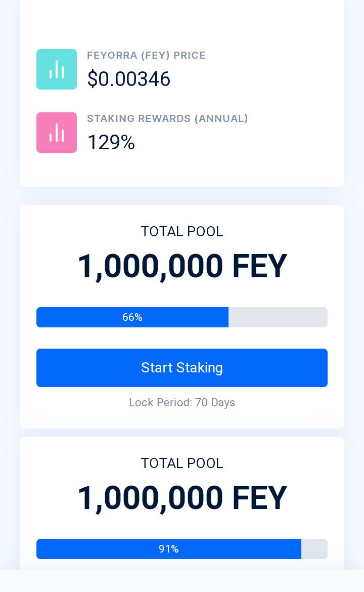Viewport: 364px width, 592px height.
Task: Click the first 1,000,000 FEY amount
Action: 182,266
